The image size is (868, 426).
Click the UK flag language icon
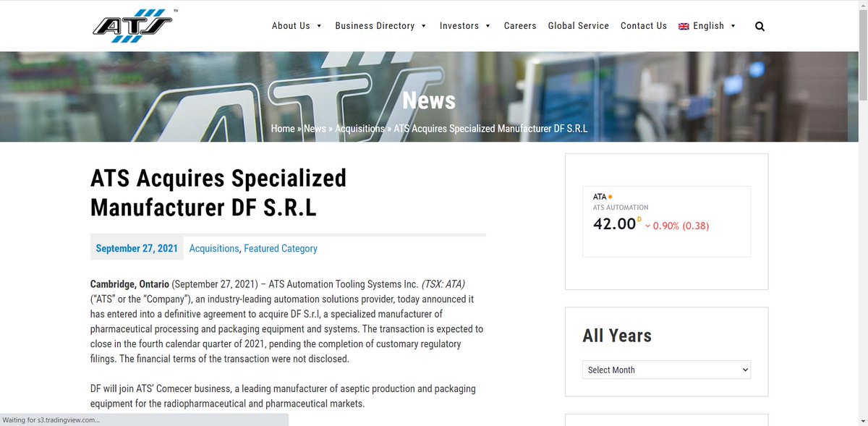coord(684,26)
